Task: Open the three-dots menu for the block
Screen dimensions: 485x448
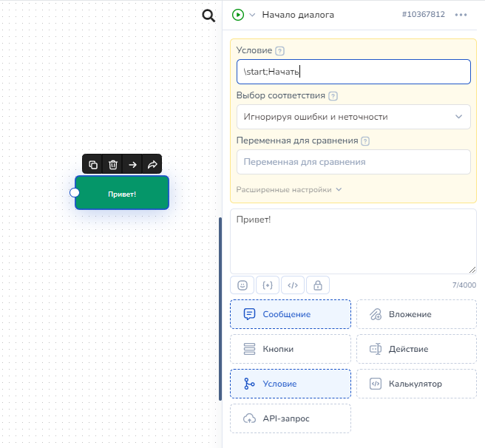Action: (461, 15)
